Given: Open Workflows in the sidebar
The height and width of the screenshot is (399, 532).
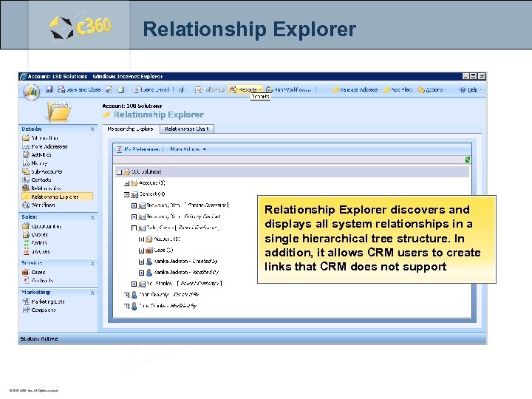Looking at the screenshot, I should [x=38, y=205].
